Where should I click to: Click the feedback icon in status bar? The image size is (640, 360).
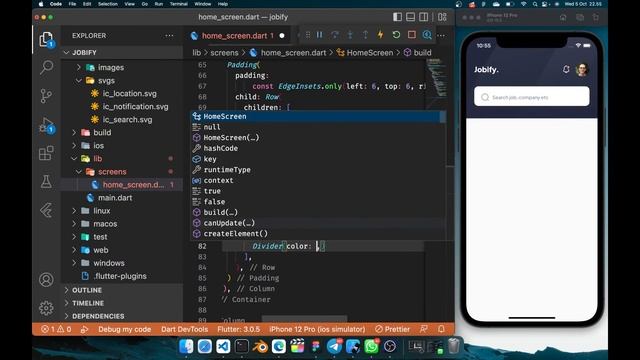tap(424, 329)
